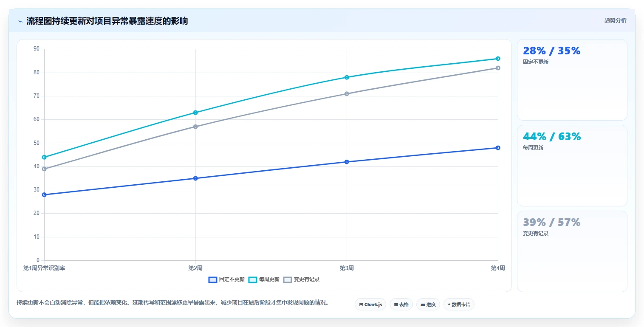Image resolution: width=644 pixels, height=327 pixels.
Task: Select the 44% / 63% stat card
Action: [x=572, y=166]
